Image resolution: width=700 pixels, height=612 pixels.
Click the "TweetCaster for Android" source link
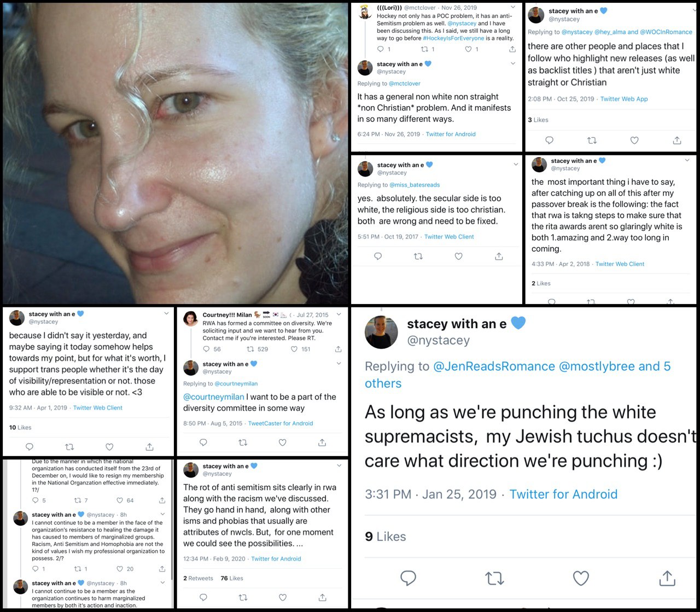tap(281, 423)
